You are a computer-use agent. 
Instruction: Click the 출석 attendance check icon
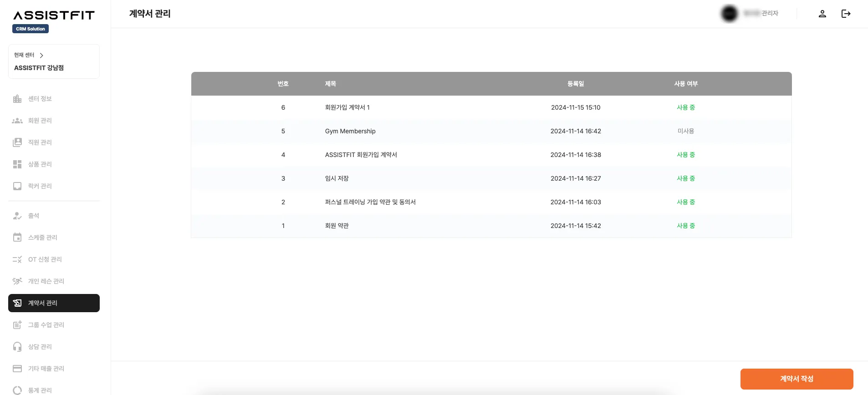click(x=17, y=216)
